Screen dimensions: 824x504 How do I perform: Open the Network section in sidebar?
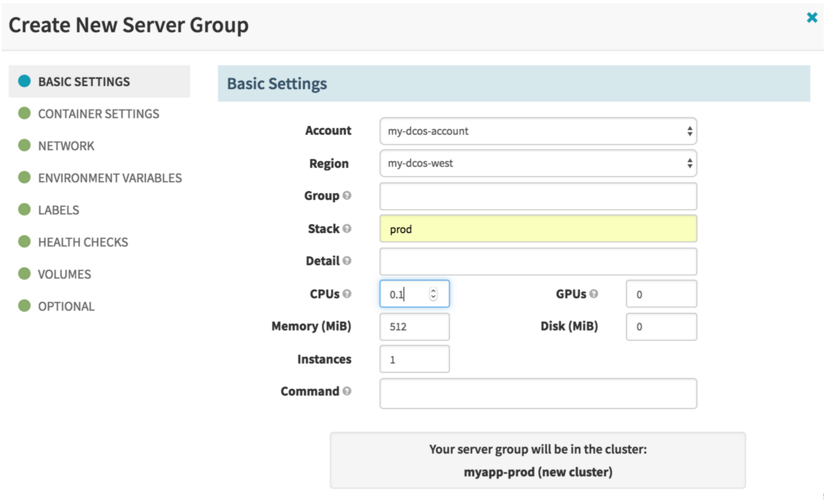point(66,146)
